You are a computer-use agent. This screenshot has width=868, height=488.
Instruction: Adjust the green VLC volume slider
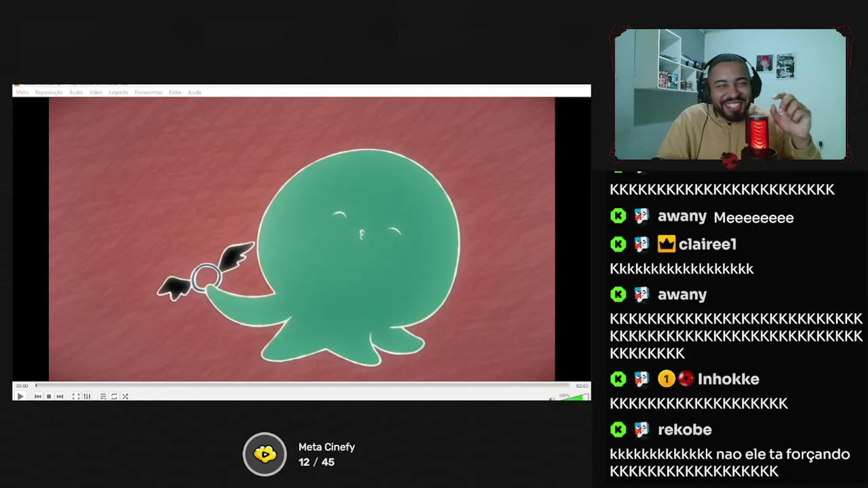(574, 397)
